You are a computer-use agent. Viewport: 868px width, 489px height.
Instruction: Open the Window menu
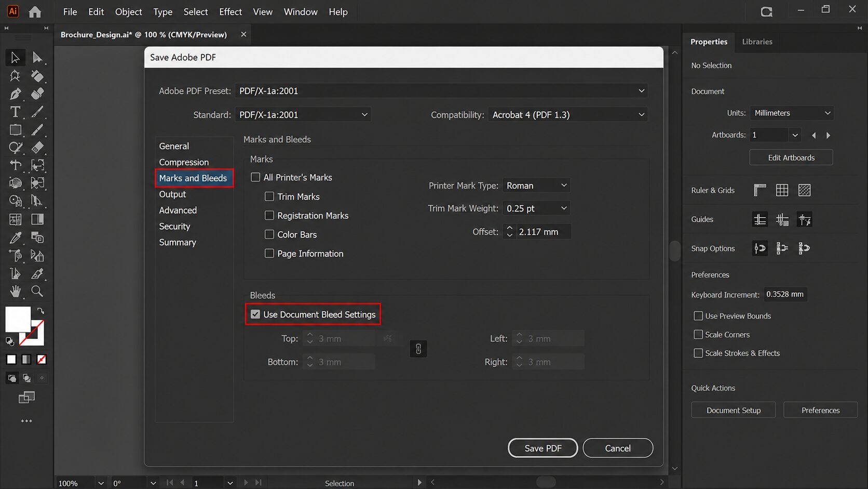coord(301,12)
